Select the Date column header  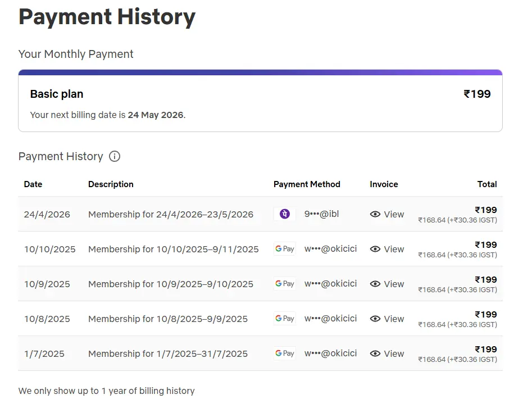click(33, 184)
